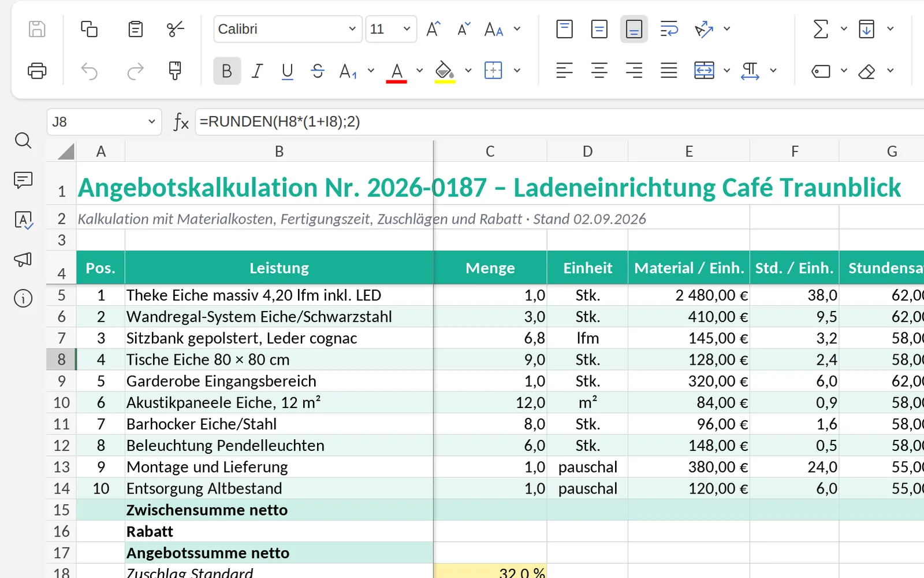The width and height of the screenshot is (924, 578).
Task: Center text horizontally
Action: pyautogui.click(x=599, y=71)
